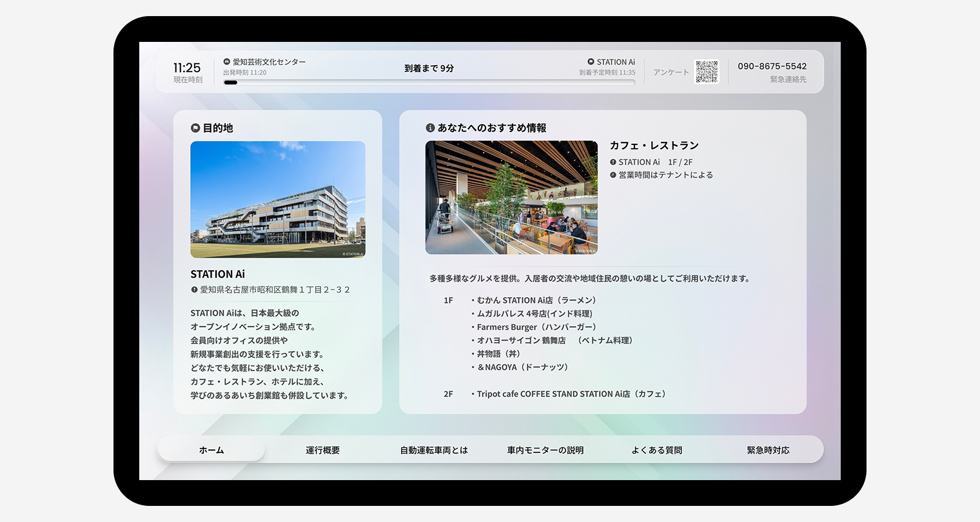Click the arrival flag icon in top bar
The width and height of the screenshot is (980, 522).
pos(591,62)
